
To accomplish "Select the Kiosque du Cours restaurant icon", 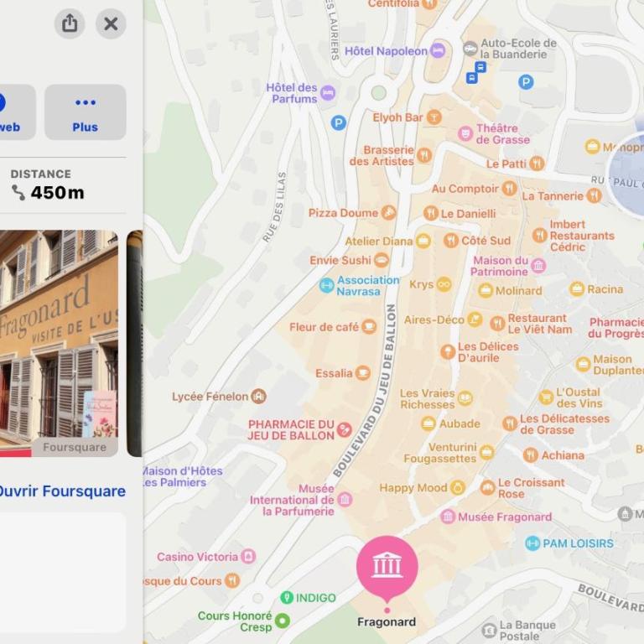I will [x=232, y=580].
